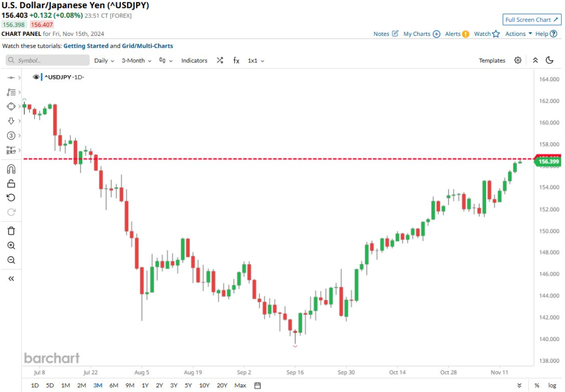Zoom out using the magnifier minus icon
The width and height of the screenshot is (565, 392).
(11, 260)
